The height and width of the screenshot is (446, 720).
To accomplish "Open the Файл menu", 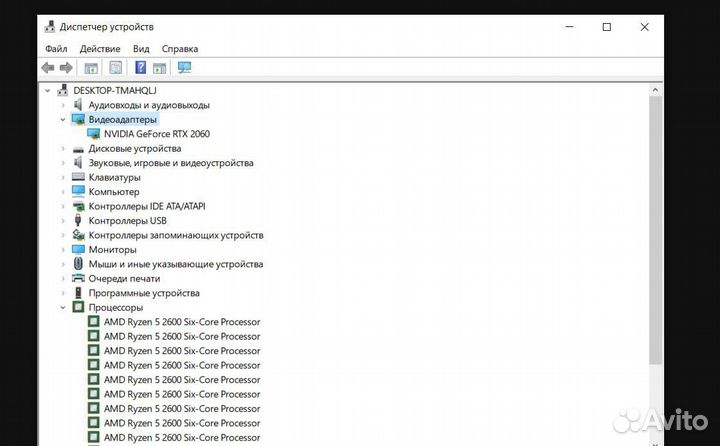I will click(56, 49).
